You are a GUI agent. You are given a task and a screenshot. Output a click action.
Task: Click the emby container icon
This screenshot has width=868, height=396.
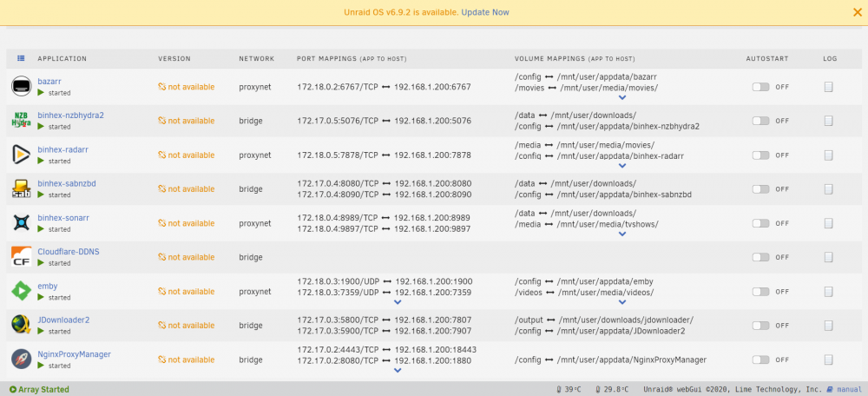[22, 291]
